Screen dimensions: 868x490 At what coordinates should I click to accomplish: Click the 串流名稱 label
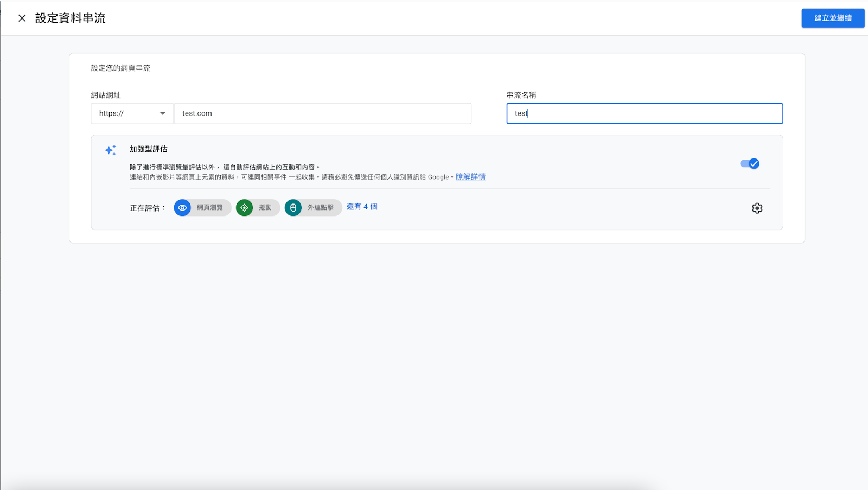click(521, 95)
